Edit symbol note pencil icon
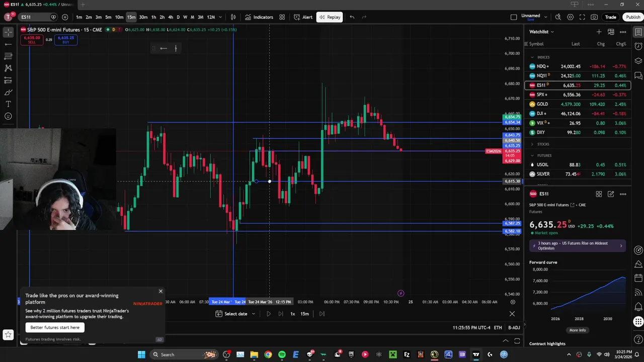This screenshot has width=644, height=362. point(611,194)
